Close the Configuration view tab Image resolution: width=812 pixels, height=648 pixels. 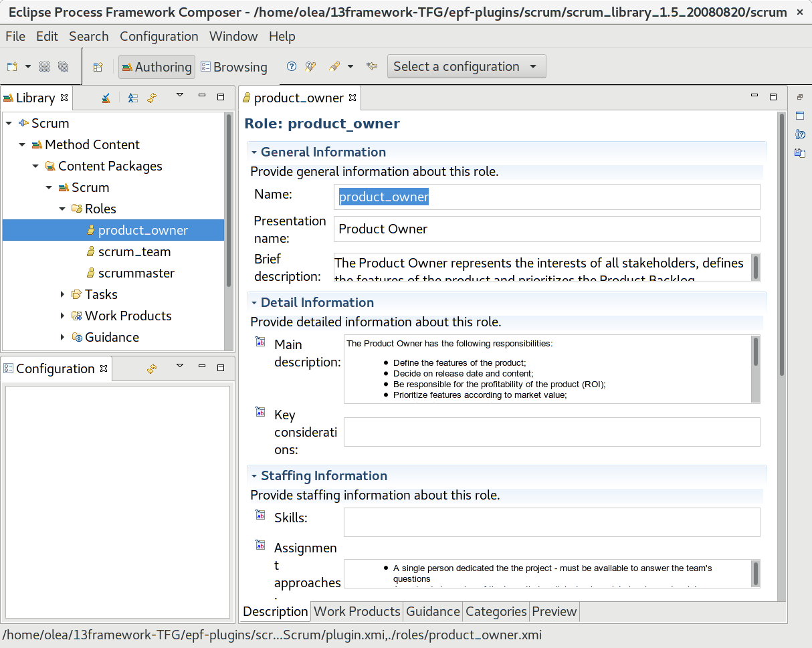coord(104,368)
